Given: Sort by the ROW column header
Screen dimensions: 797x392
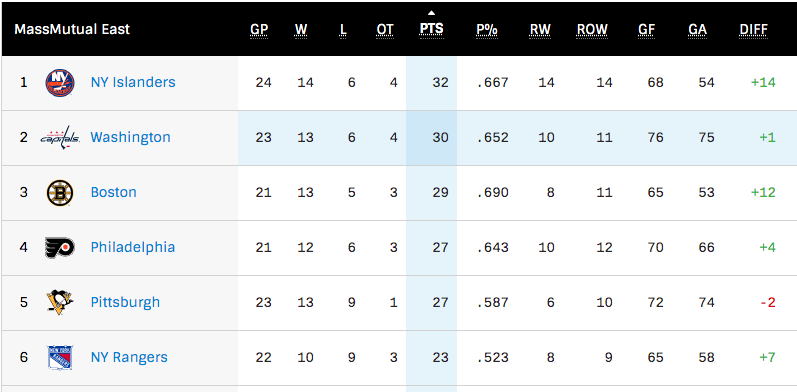Looking at the screenshot, I should click(x=592, y=29).
